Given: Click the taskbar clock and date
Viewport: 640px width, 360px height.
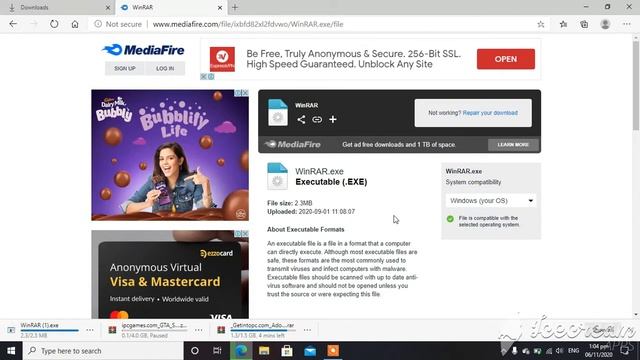Looking at the screenshot, I should (598, 351).
